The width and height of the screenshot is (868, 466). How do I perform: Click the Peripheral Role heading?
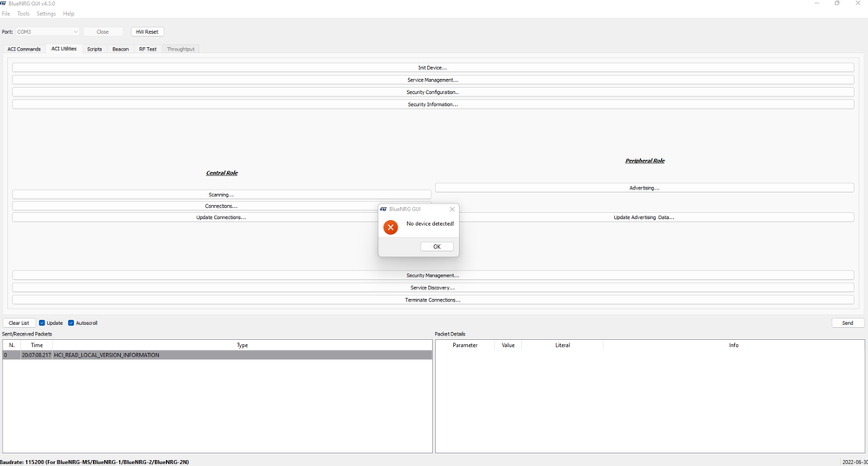[x=644, y=161]
